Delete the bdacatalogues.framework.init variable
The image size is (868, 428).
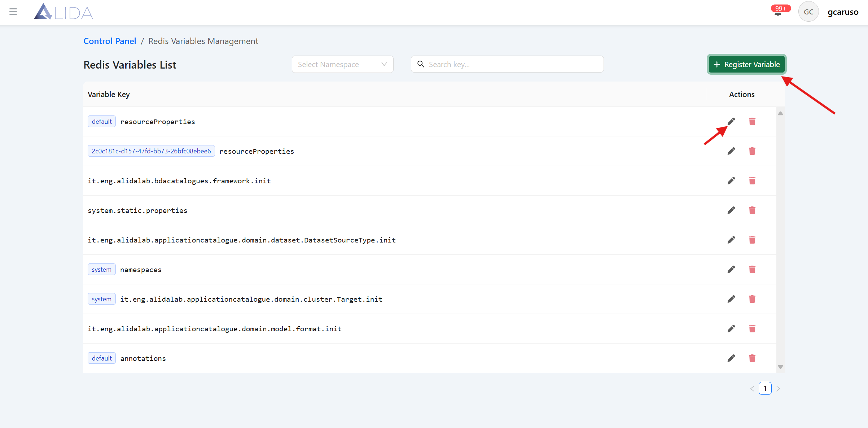[x=752, y=181]
